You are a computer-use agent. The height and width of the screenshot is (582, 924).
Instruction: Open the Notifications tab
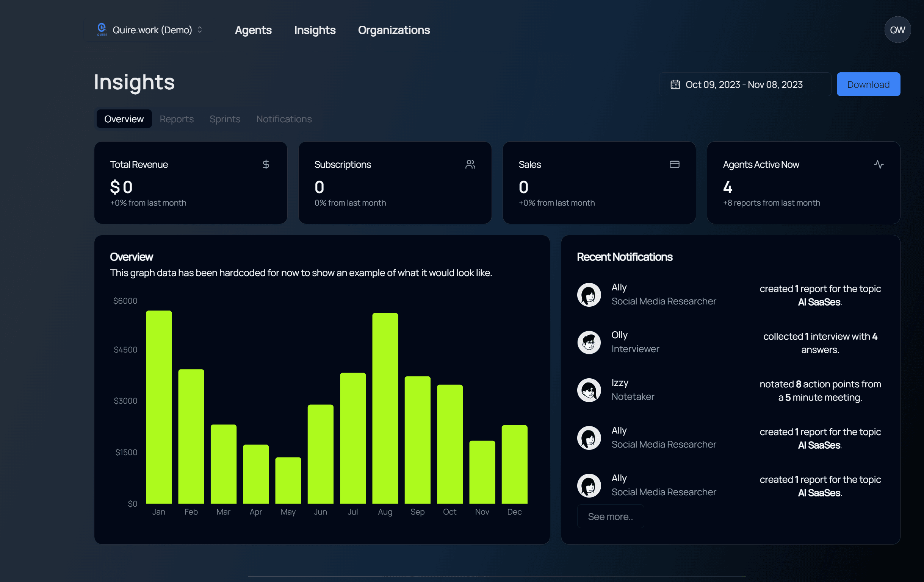pyautogui.click(x=283, y=119)
